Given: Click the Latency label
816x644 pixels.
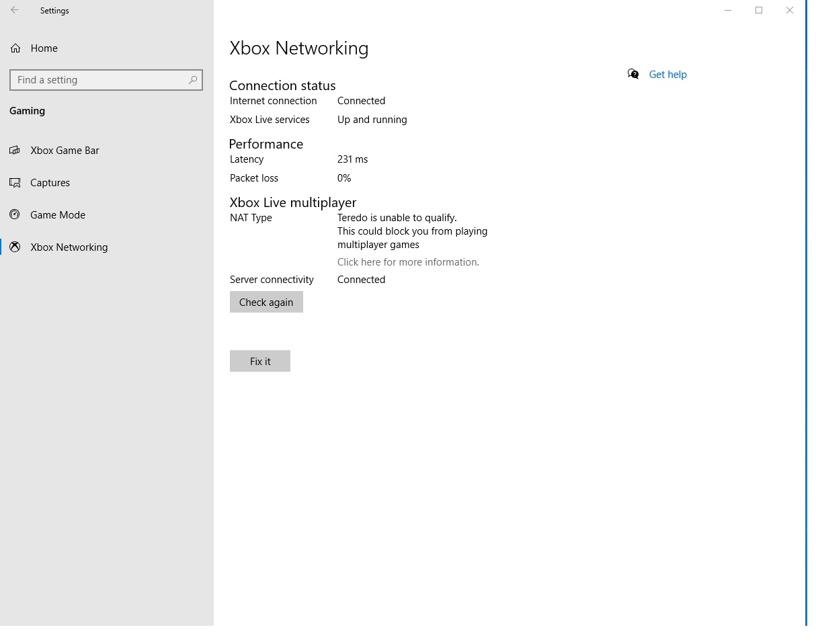Looking at the screenshot, I should 247,159.
